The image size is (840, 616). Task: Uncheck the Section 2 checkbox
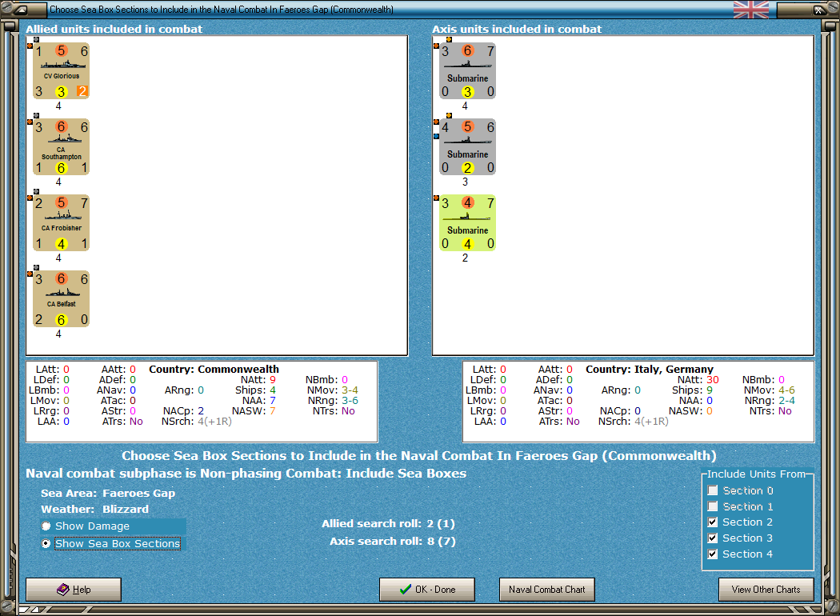[713, 522]
